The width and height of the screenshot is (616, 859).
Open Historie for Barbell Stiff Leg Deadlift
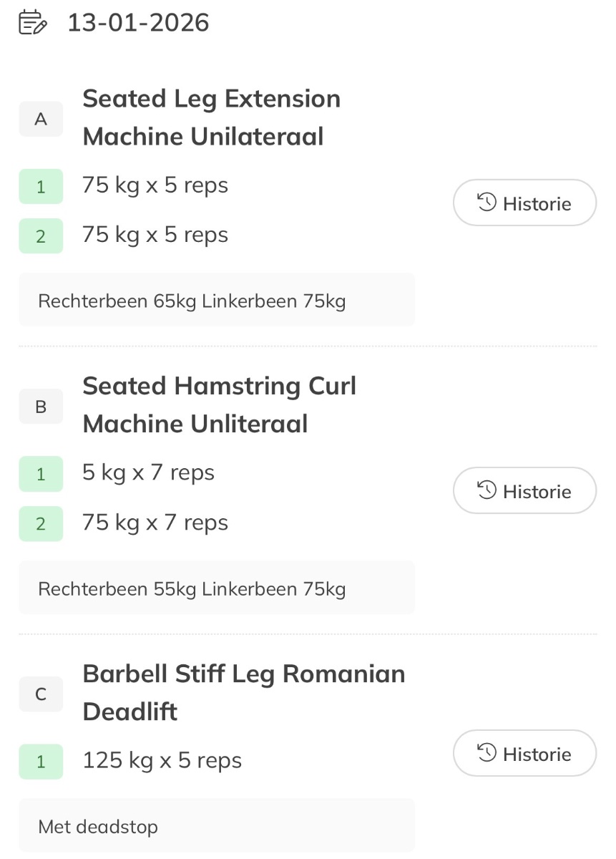coord(524,754)
